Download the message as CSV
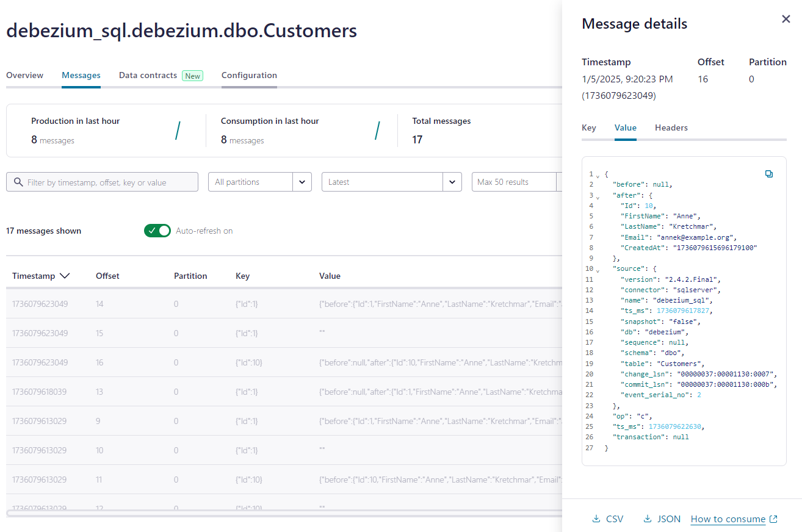The height and width of the screenshot is (532, 802). pos(608,519)
